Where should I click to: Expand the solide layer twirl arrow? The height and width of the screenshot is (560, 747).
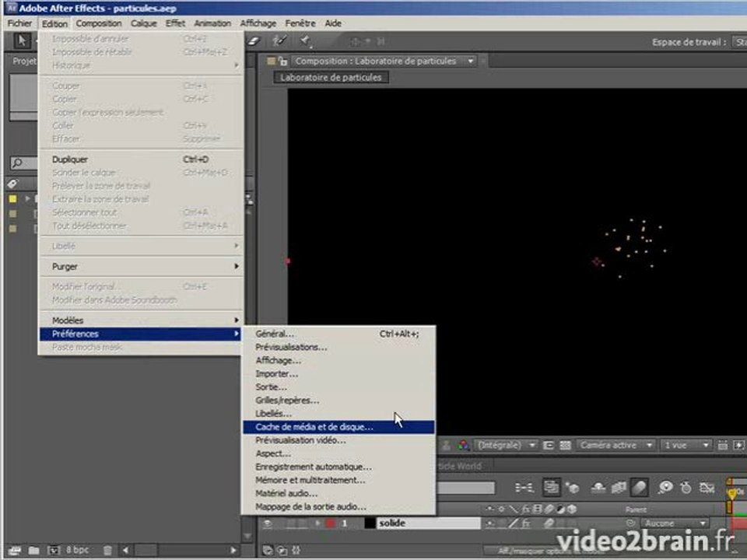pos(317,523)
